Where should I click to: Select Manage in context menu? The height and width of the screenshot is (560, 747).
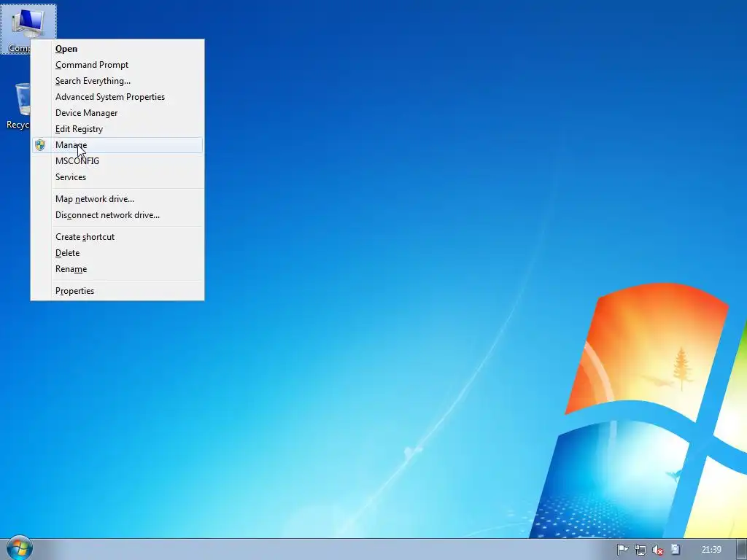pyautogui.click(x=117, y=145)
